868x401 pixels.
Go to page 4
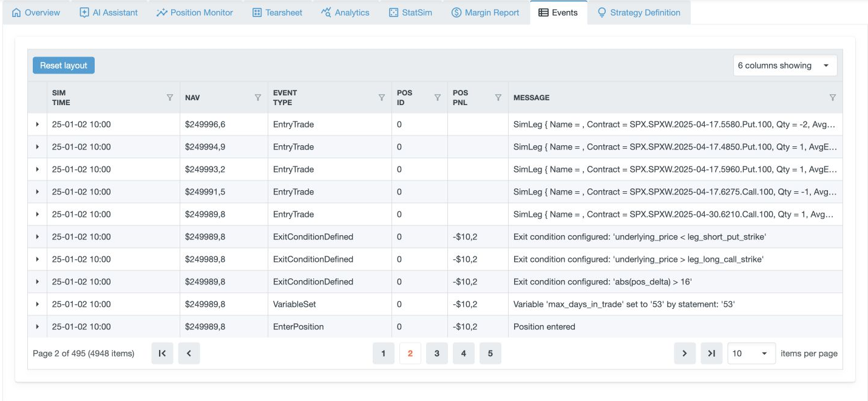click(464, 353)
